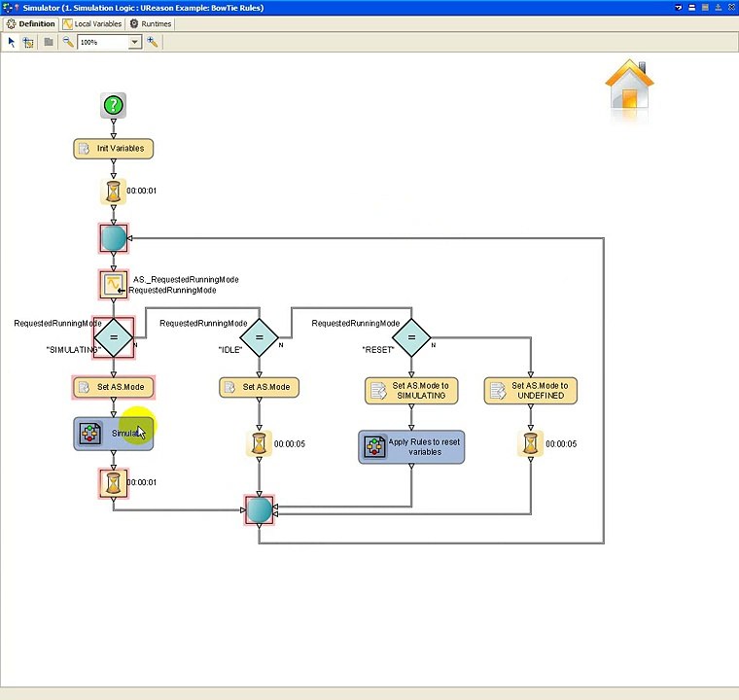Click the grayed folder toolbar icon
The image size is (739, 700).
[x=48, y=42]
